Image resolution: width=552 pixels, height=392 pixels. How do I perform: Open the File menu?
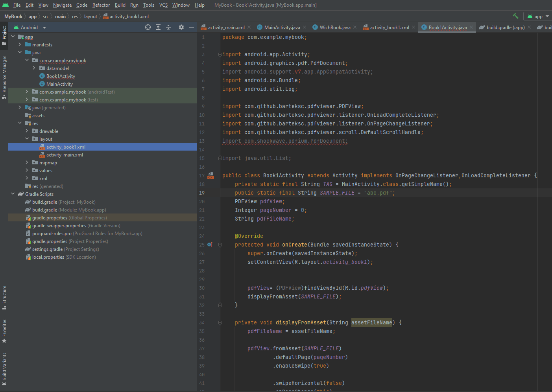(x=17, y=5)
